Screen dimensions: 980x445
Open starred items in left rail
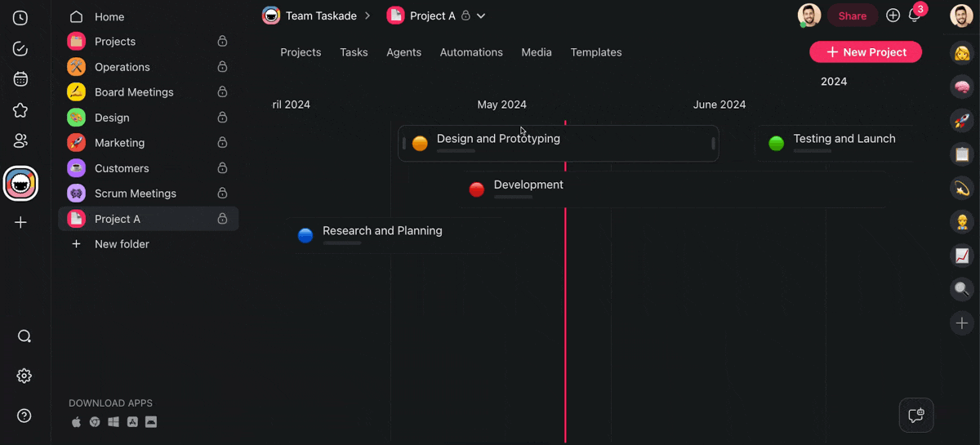pyautogui.click(x=20, y=110)
